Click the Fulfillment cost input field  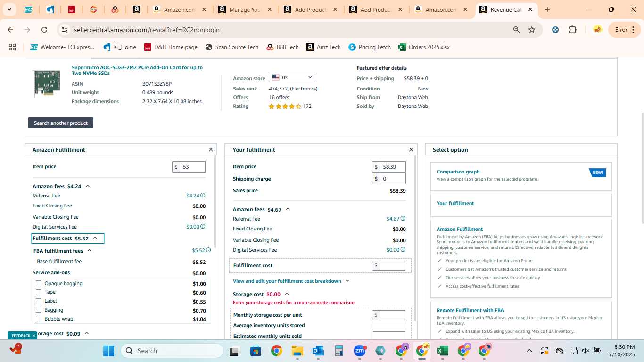tap(393, 265)
